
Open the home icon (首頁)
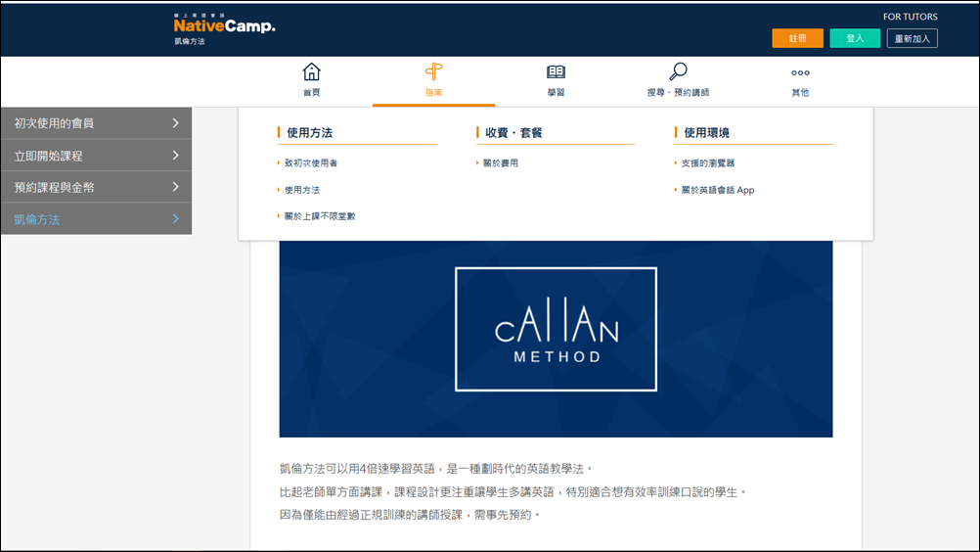(311, 71)
